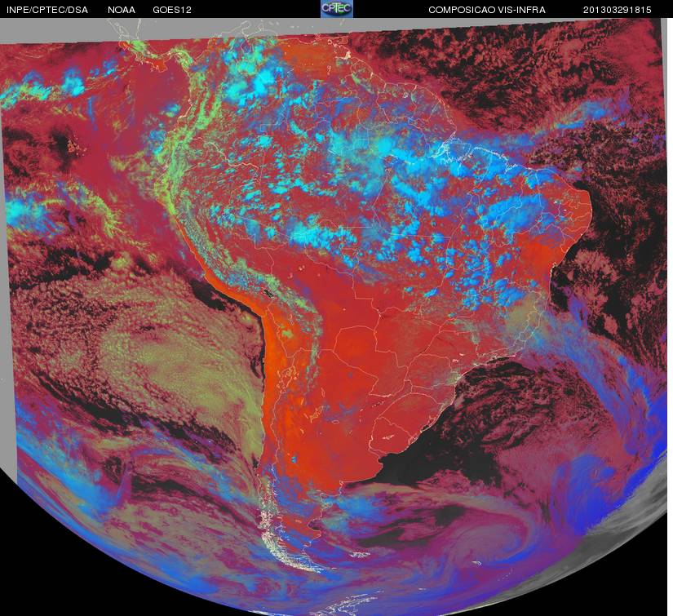Click the 201303291815 timestamp
The width and height of the screenshot is (673, 616).
(618, 10)
